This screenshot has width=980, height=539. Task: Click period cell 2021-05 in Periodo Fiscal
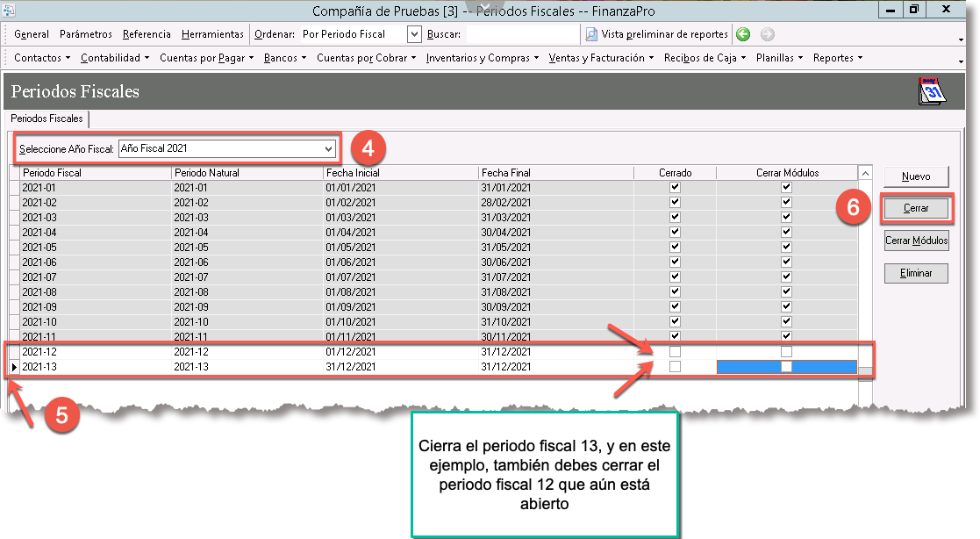[96, 247]
